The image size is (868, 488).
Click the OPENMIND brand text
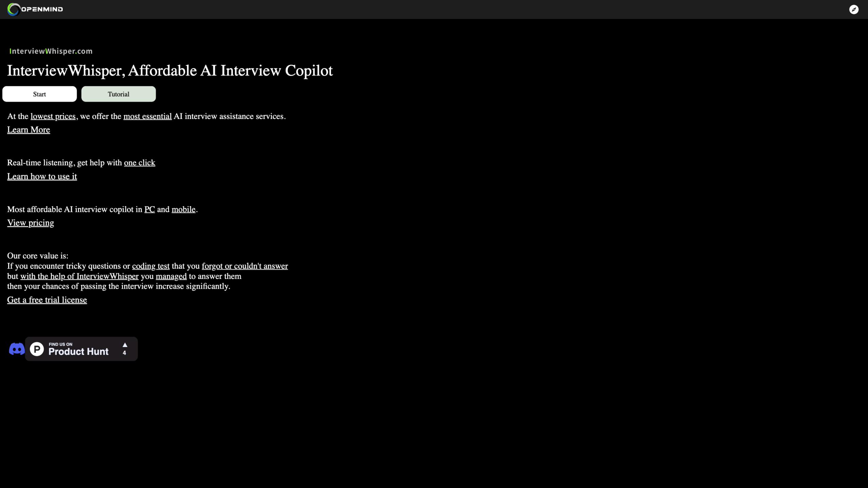(x=42, y=9)
